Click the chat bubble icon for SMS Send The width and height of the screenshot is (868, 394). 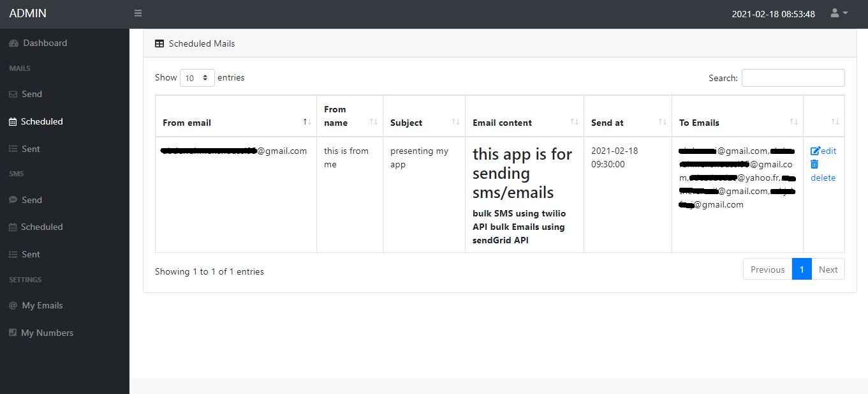[13, 201]
